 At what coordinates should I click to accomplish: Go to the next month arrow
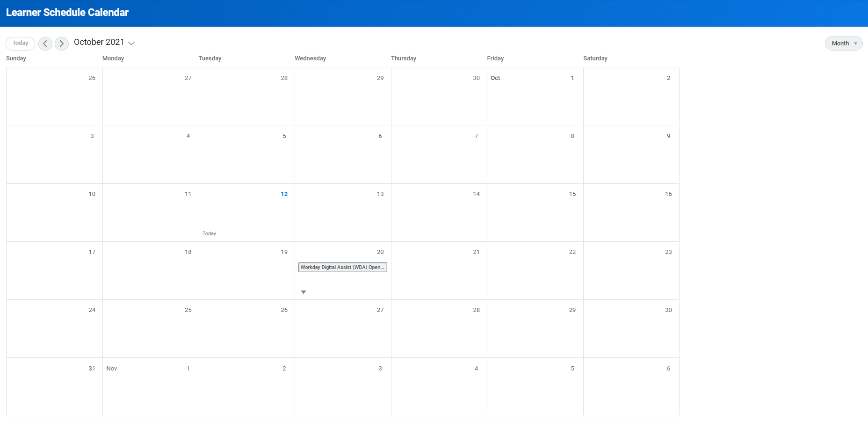coord(62,44)
